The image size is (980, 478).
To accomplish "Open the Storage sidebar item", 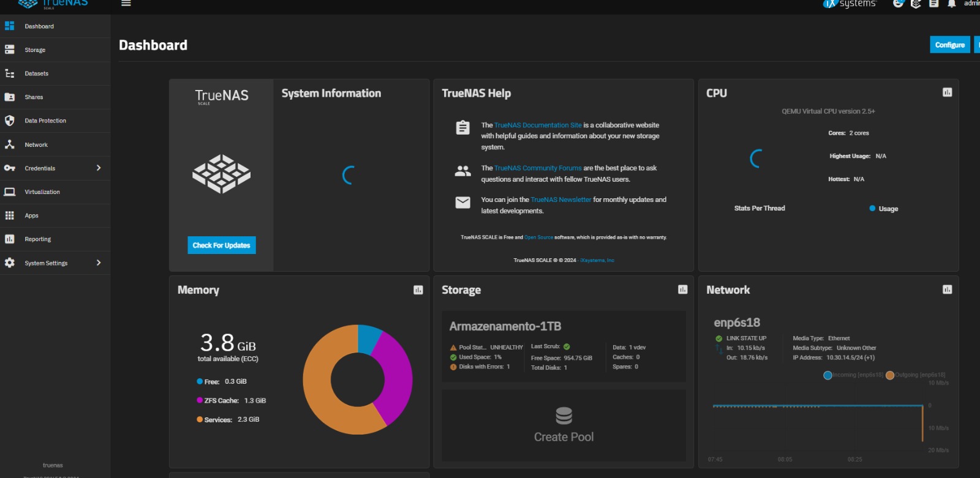I will coord(55,50).
